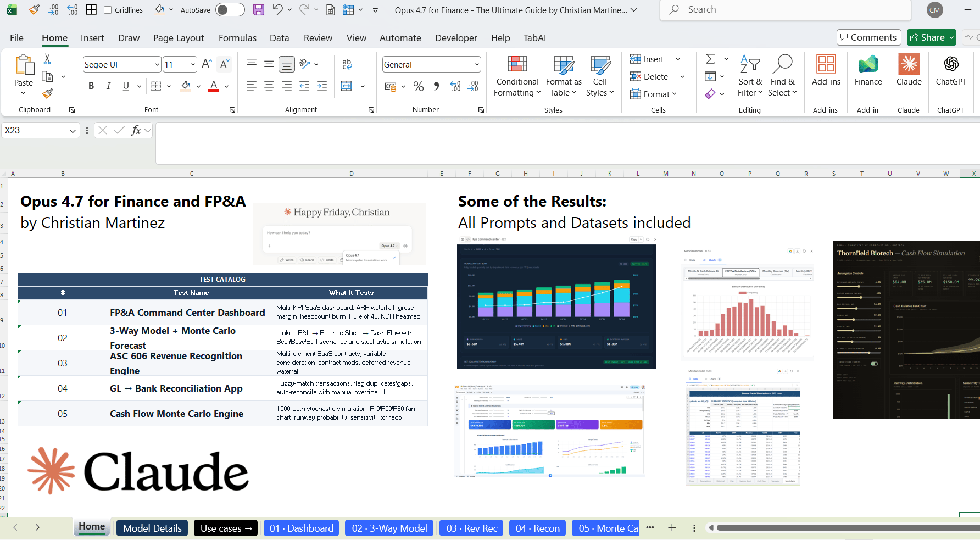Image resolution: width=980 pixels, height=540 pixels.
Task: Apply bold formatting
Action: click(91, 86)
